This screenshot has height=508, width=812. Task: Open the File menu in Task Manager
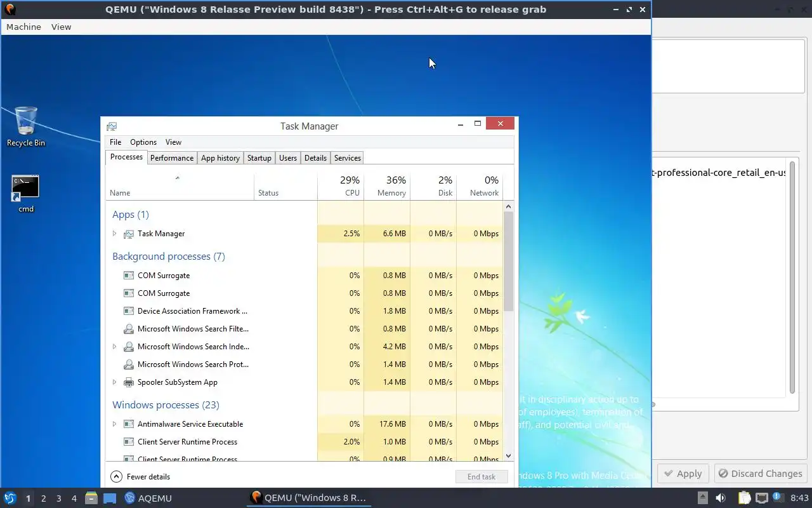click(115, 142)
